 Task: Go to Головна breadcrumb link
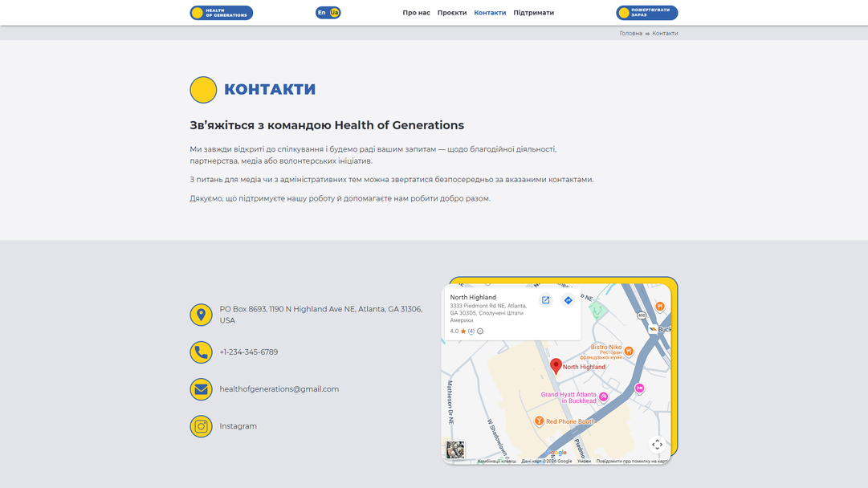630,33
